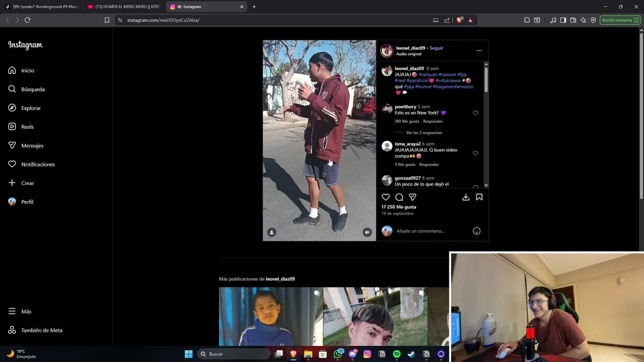
Task: Open browser extensions puzzle icon
Action: tap(527, 20)
